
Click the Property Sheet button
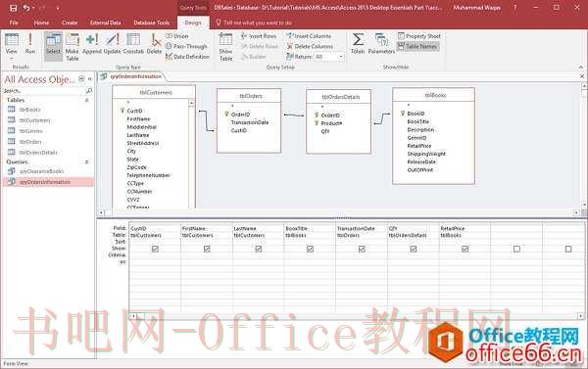[x=418, y=36]
